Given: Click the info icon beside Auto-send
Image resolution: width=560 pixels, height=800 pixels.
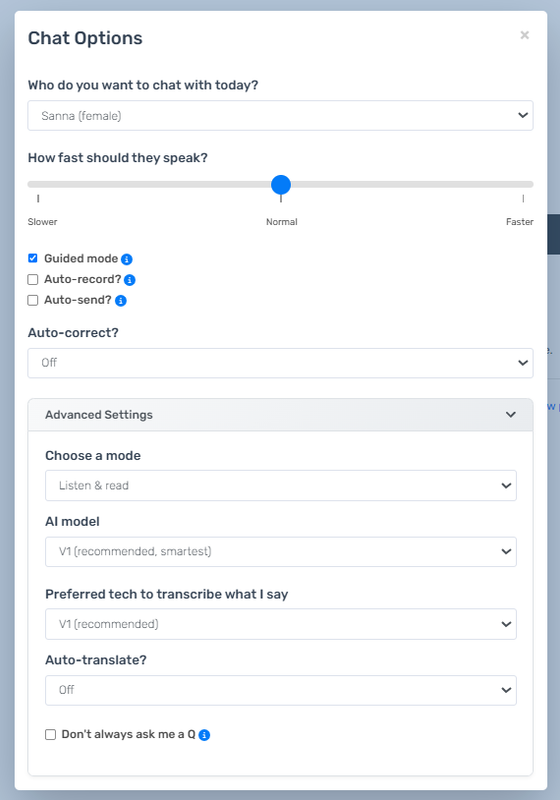Looking at the screenshot, I should click(120, 301).
